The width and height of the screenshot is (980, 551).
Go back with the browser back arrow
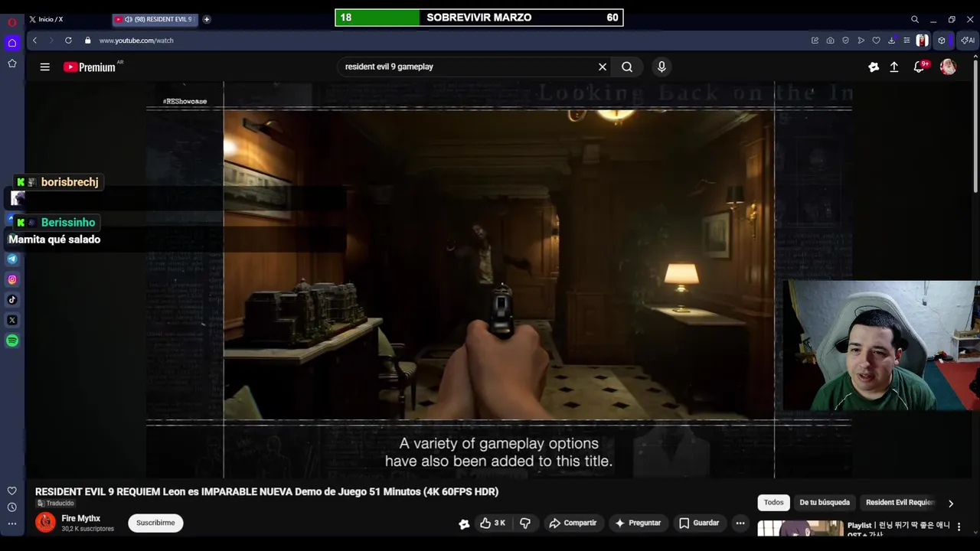tap(34, 41)
